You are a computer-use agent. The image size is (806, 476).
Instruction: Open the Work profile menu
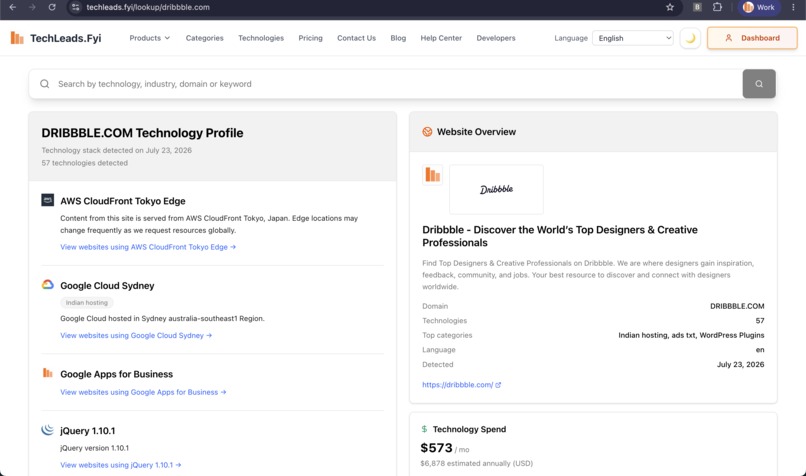[x=759, y=7]
